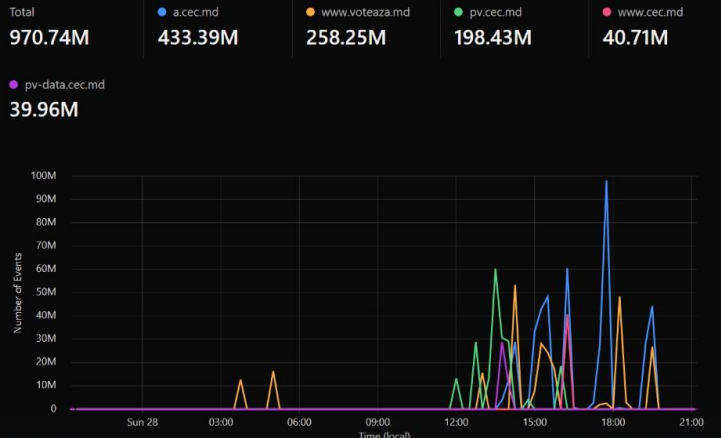Click the Total 970.74M value

(52, 39)
